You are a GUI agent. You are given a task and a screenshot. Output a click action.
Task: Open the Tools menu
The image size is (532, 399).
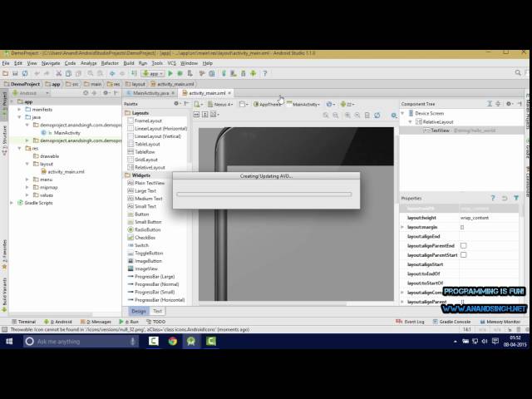[x=157, y=63]
